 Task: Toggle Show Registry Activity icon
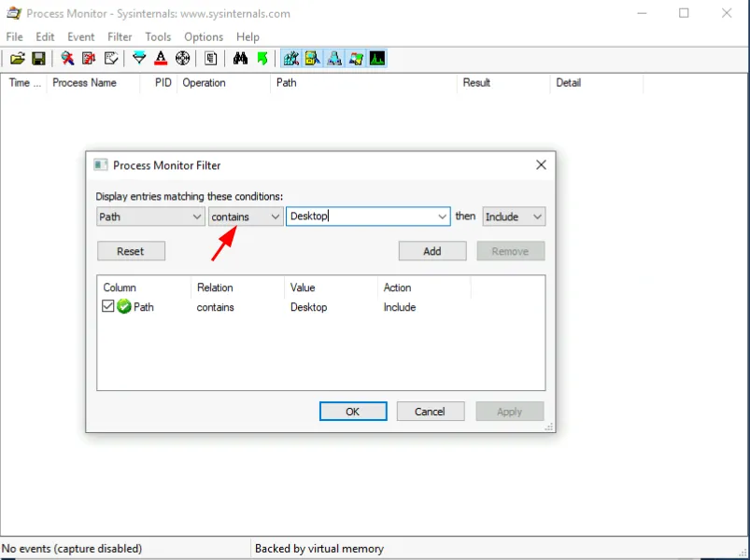pos(291,59)
